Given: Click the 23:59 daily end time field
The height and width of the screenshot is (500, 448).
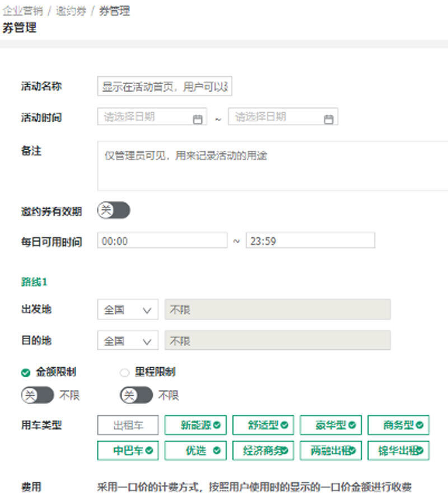Looking at the screenshot, I should 310,240.
